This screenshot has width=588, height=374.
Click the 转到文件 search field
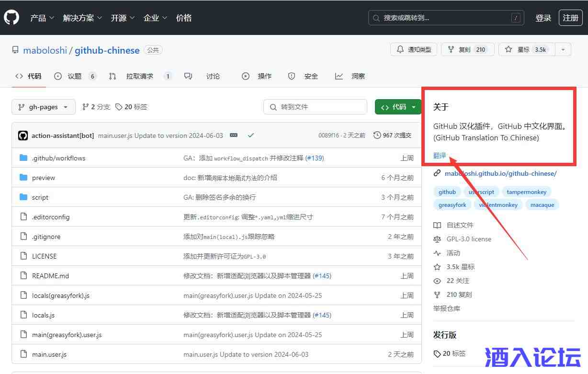(x=315, y=107)
